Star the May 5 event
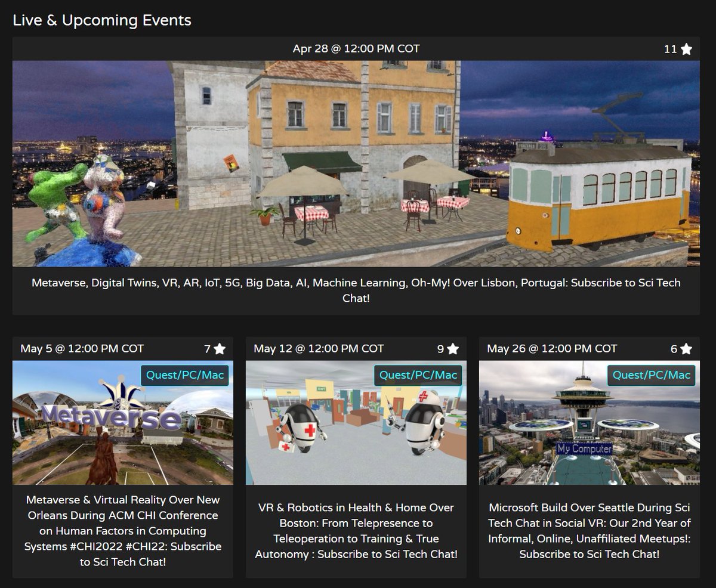 [220, 348]
